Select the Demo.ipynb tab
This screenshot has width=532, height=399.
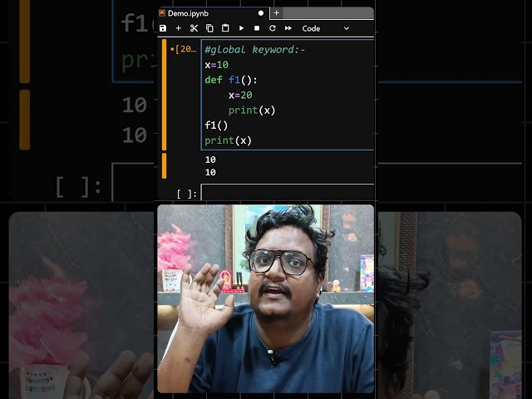coord(213,13)
